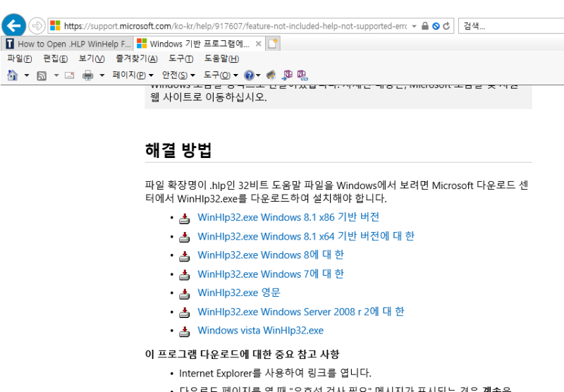
Task: Open the 즐겨찾기(A) menu
Action: click(x=137, y=59)
